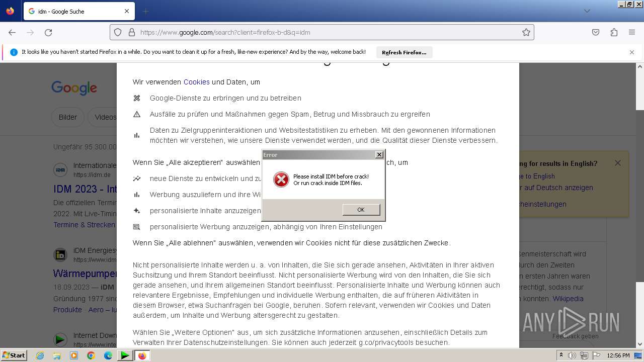This screenshot has width=644, height=362.
Task: Close the 'idm - Google Suche' tab
Action: 127,11
